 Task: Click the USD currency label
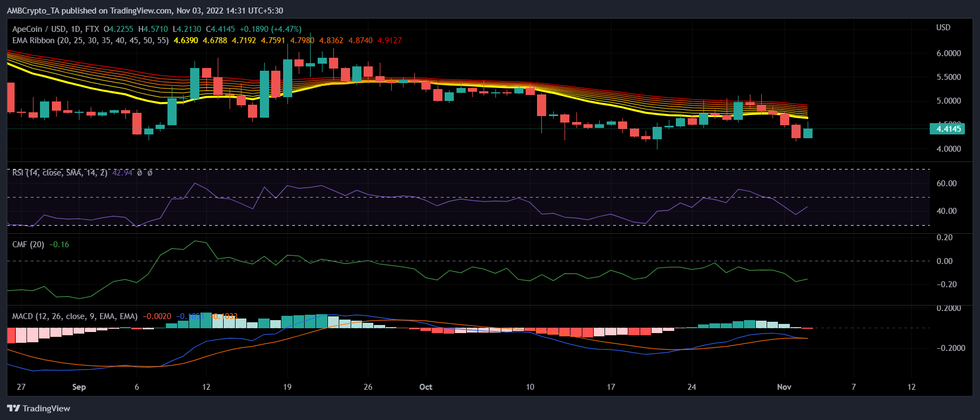(x=943, y=28)
